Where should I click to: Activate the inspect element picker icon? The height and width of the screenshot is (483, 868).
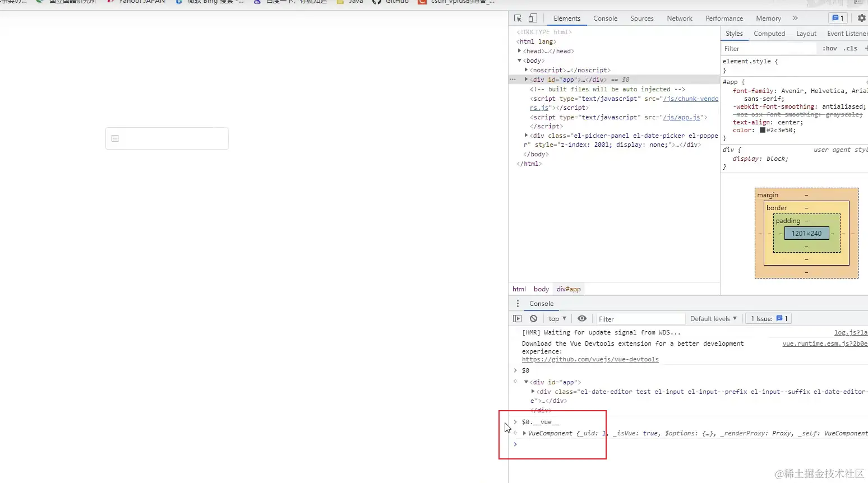(518, 18)
